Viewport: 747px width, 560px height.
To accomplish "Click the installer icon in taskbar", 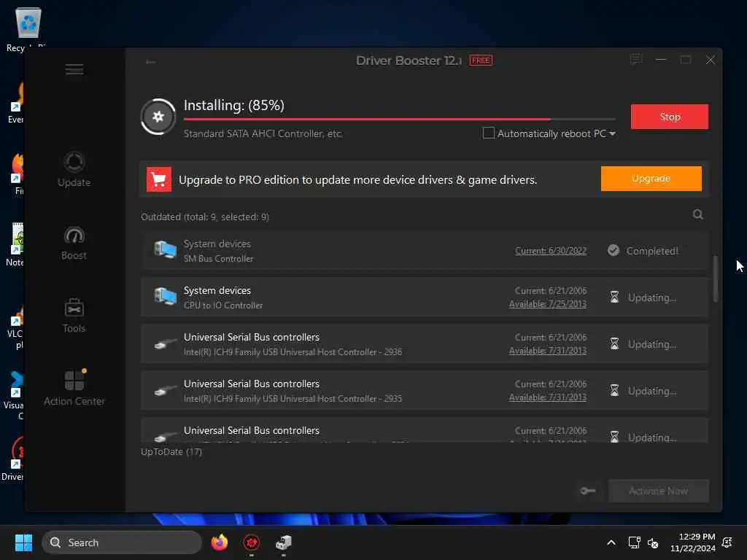I will coord(284,542).
